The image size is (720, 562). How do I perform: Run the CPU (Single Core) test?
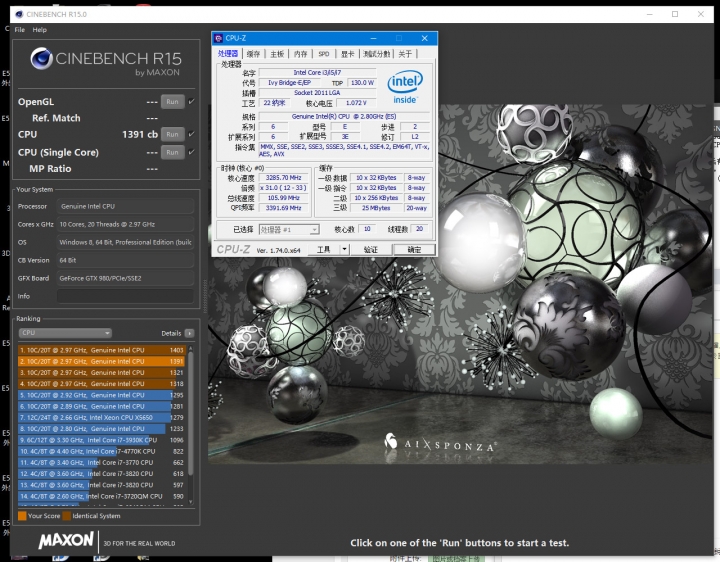[x=173, y=152]
